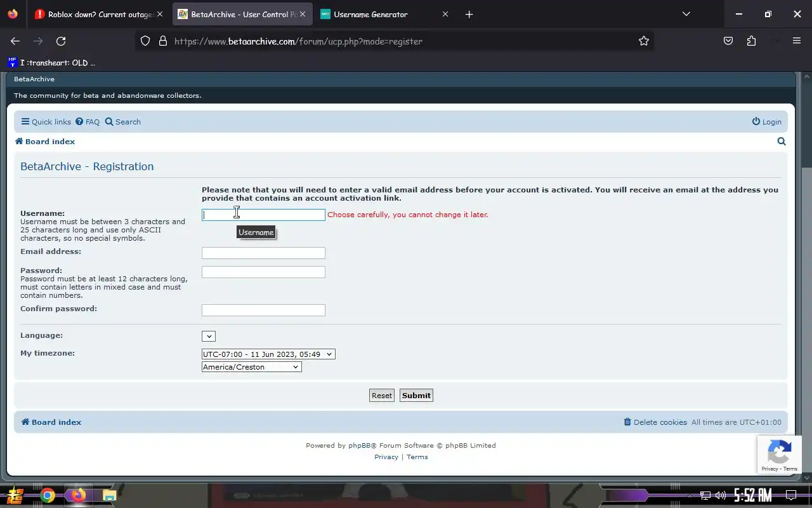Go to Board index in the breadcrumb
Viewport: 812px width, 508px height.
[x=45, y=142]
